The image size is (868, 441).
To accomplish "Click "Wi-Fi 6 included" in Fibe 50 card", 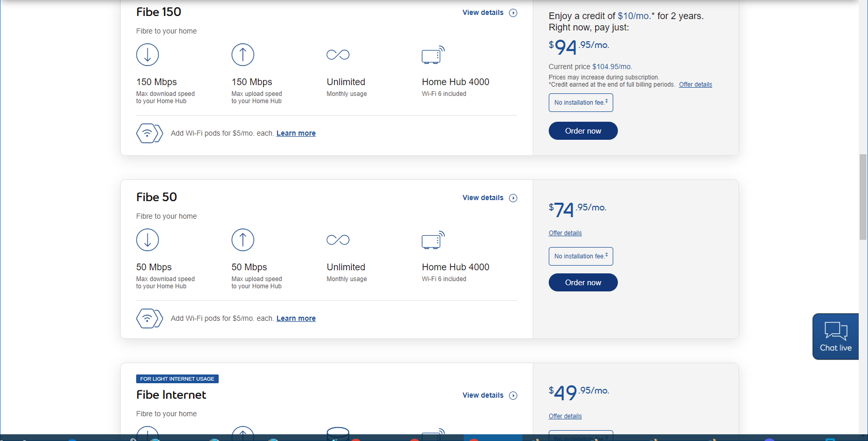I will point(444,279).
